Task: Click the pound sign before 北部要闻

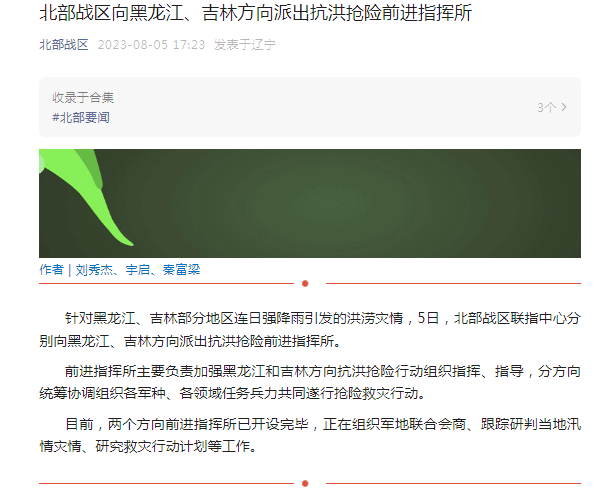Action: pyautogui.click(x=56, y=118)
